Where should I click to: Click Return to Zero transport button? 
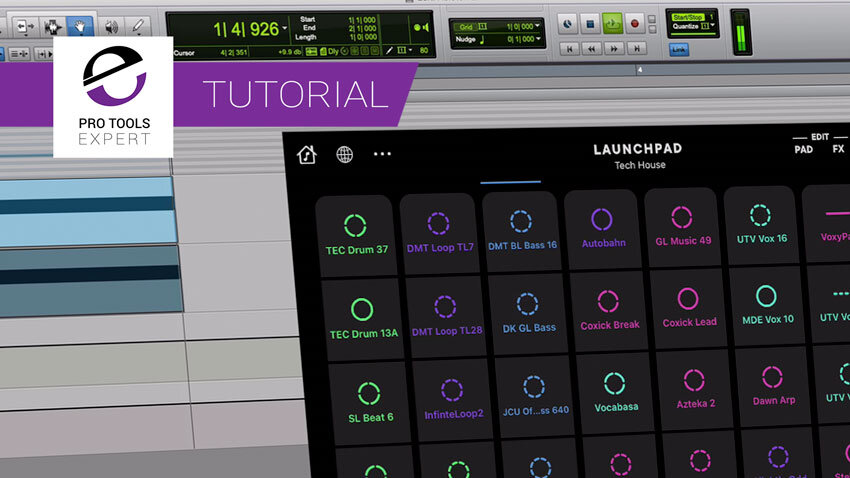[x=569, y=49]
